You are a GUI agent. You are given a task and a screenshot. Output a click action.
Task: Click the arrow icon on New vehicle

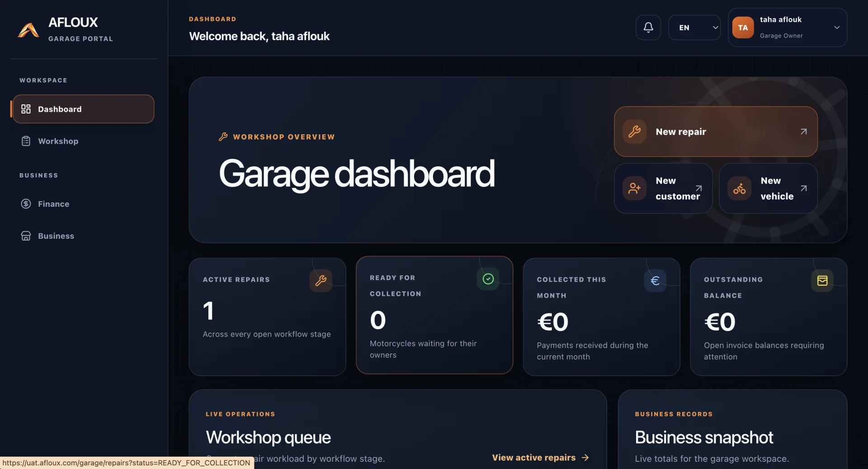[x=803, y=188]
